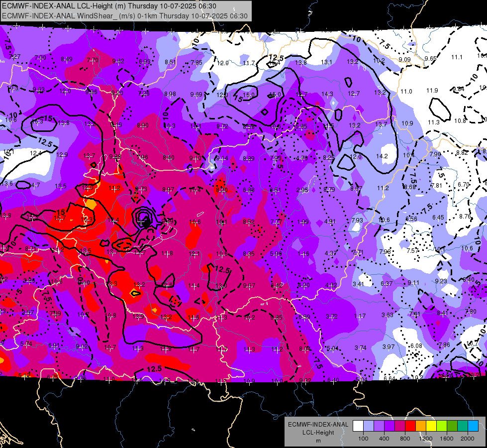The width and height of the screenshot is (487, 448).
Task: Click the legend label 800
Action: click(x=405, y=439)
